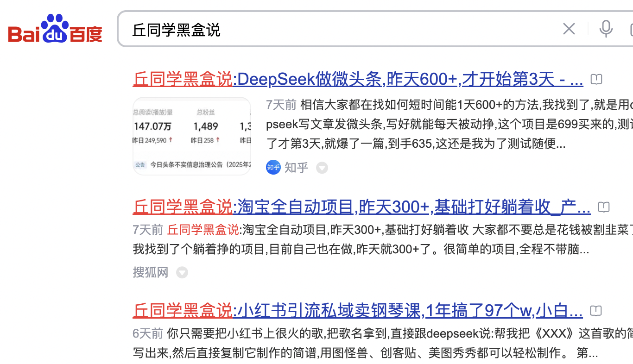The height and width of the screenshot is (364, 633).
Task: Open the 小红书引流私域卖钢琴课 result title
Action: click(x=358, y=311)
